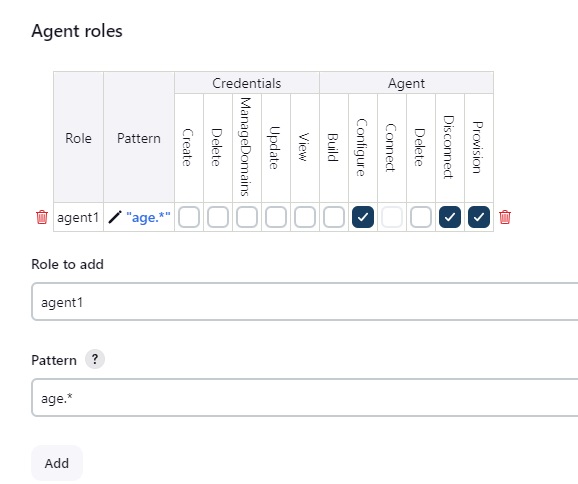578x484 pixels.
Task: Click the Add button
Action: (x=57, y=463)
